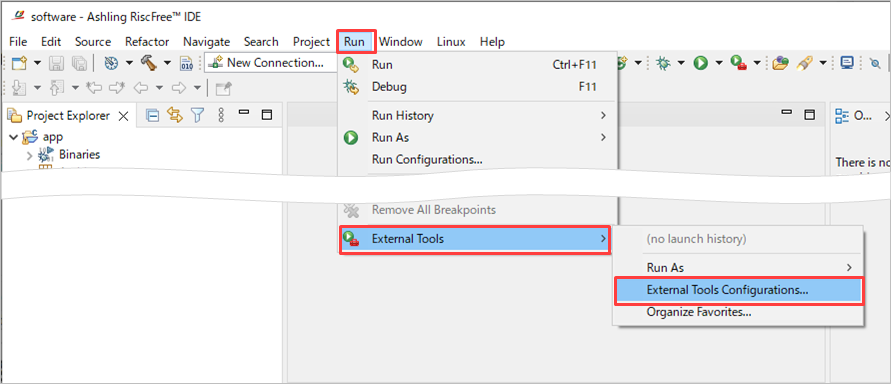
Task: Click the Collapse All icon in Project Explorer
Action: point(152,116)
